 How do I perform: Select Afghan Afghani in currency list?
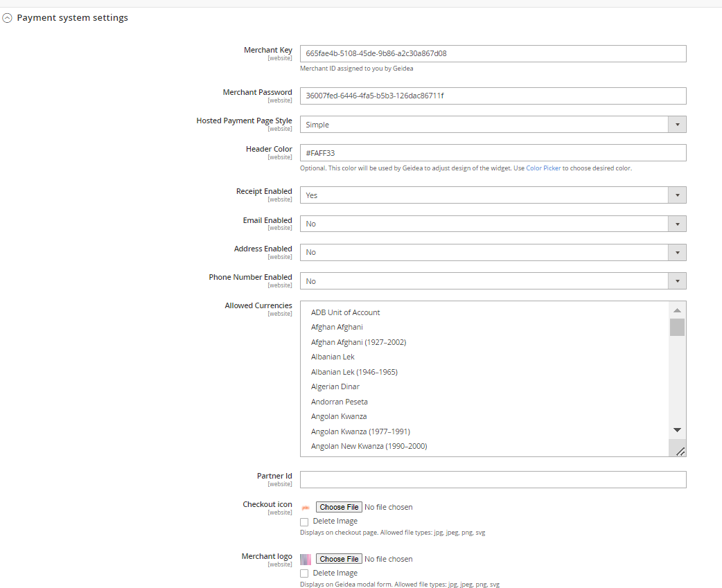point(337,327)
